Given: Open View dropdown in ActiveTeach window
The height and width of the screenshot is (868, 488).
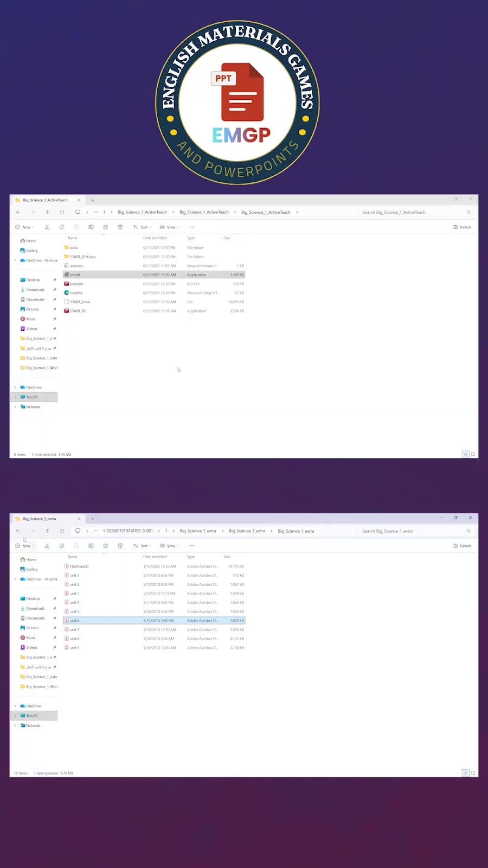Looking at the screenshot, I should coord(169,227).
